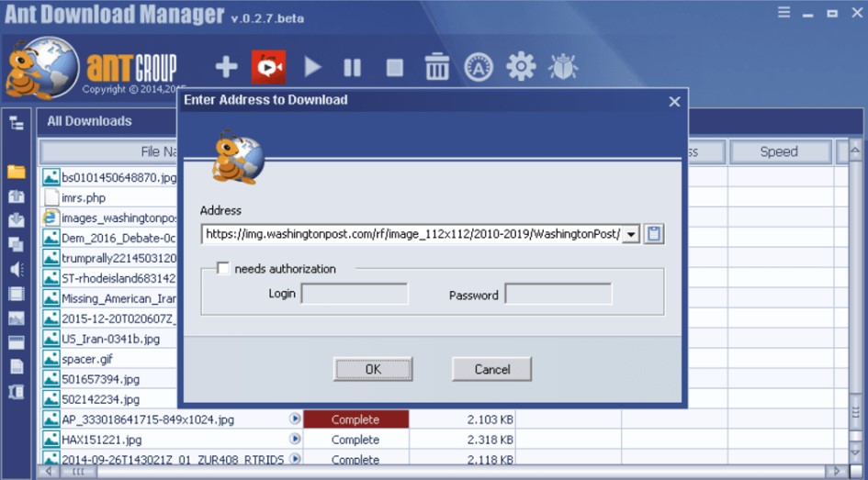Click the Address URL input field
Image resolution: width=868 pixels, height=480 pixels.
(411, 234)
